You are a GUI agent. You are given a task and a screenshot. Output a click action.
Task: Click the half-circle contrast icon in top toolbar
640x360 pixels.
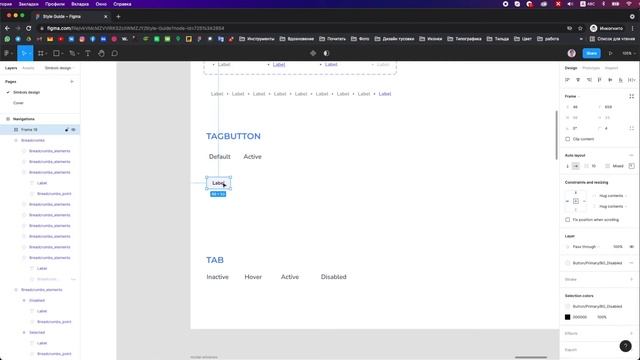click(327, 53)
